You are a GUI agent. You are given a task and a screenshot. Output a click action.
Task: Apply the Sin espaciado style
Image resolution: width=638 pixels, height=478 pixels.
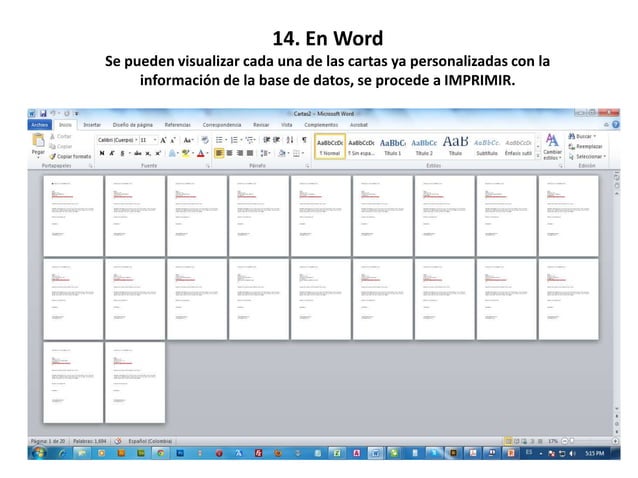coord(361,146)
